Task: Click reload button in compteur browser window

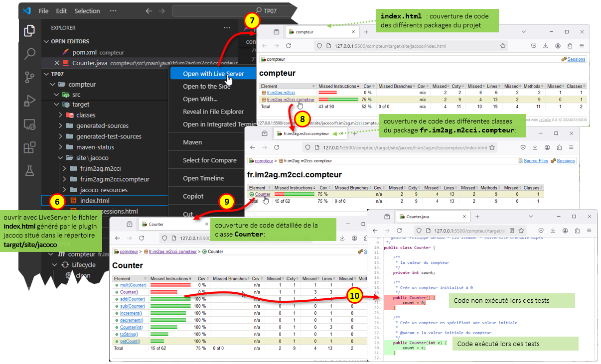Action: coord(288,46)
